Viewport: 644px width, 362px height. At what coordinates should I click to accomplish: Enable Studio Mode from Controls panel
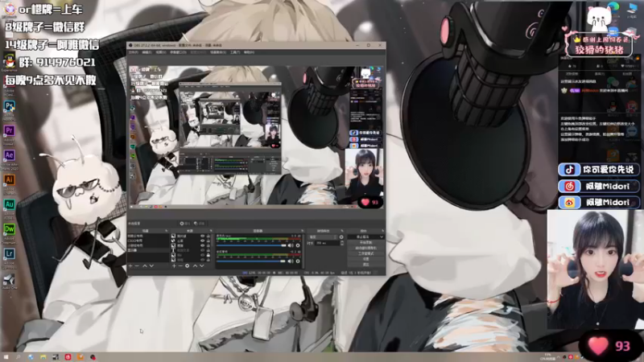click(365, 253)
